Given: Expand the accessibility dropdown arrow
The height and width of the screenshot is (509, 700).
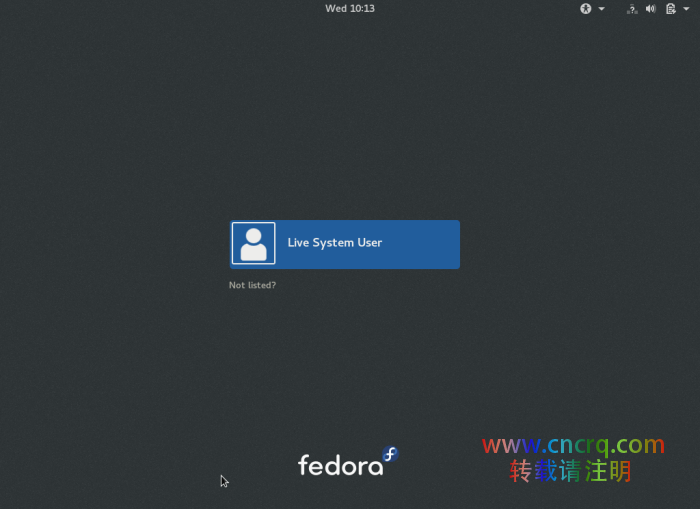Looking at the screenshot, I should point(602,8).
